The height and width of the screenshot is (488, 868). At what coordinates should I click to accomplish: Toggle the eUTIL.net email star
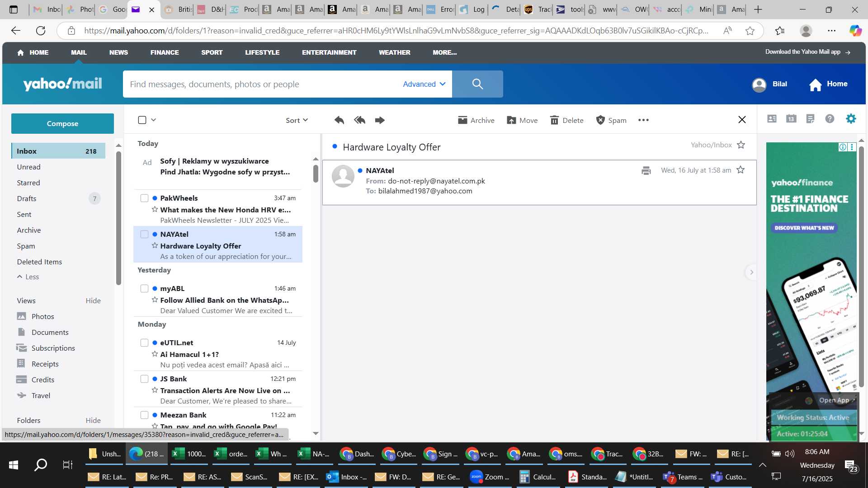[x=155, y=354]
